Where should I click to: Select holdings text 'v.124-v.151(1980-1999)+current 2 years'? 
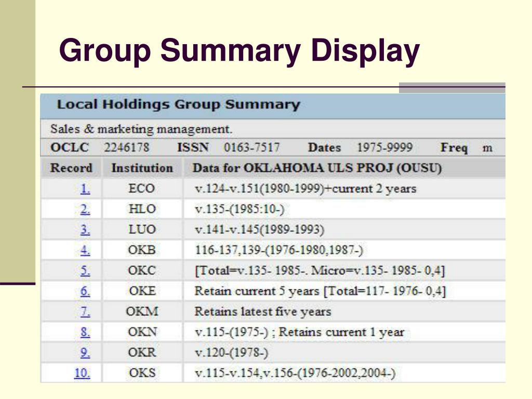tap(305, 189)
